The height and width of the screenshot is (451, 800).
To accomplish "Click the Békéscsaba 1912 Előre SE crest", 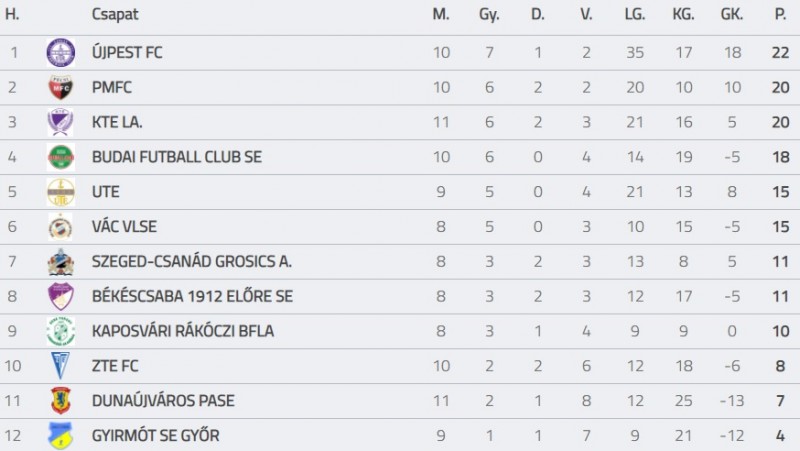I will coord(61,296).
